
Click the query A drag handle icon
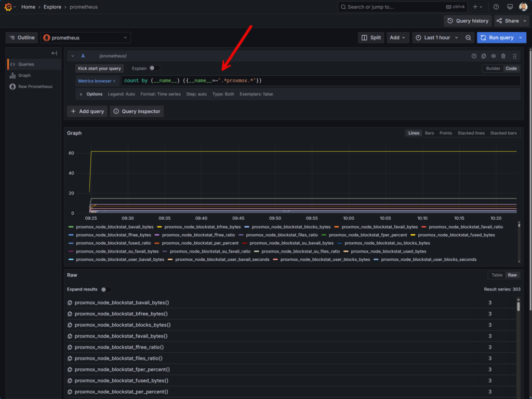point(515,56)
